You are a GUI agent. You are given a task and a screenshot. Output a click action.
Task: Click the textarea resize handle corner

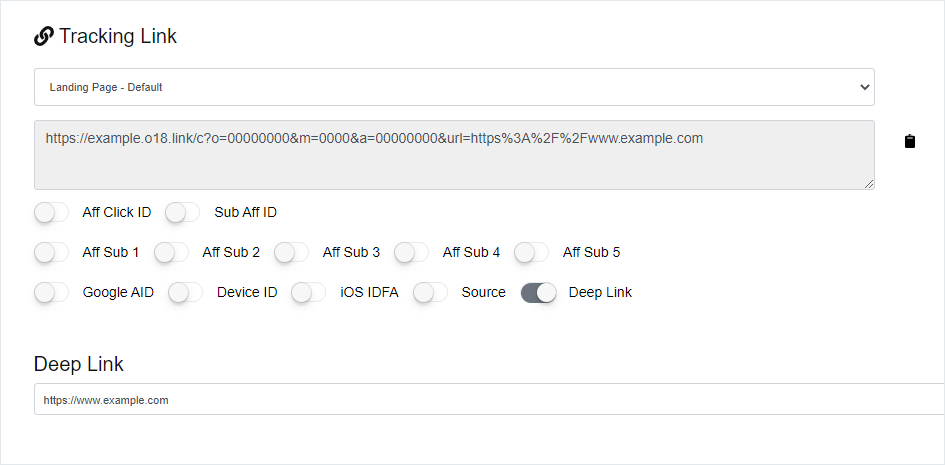pyautogui.click(x=869, y=184)
